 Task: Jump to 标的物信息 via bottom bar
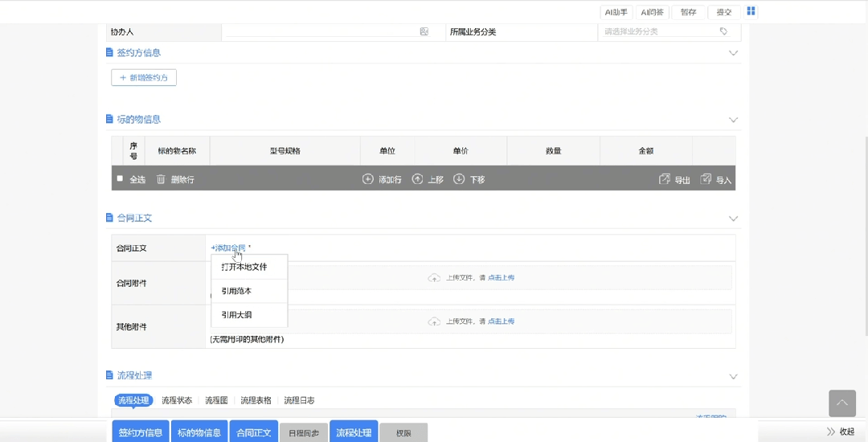199,432
